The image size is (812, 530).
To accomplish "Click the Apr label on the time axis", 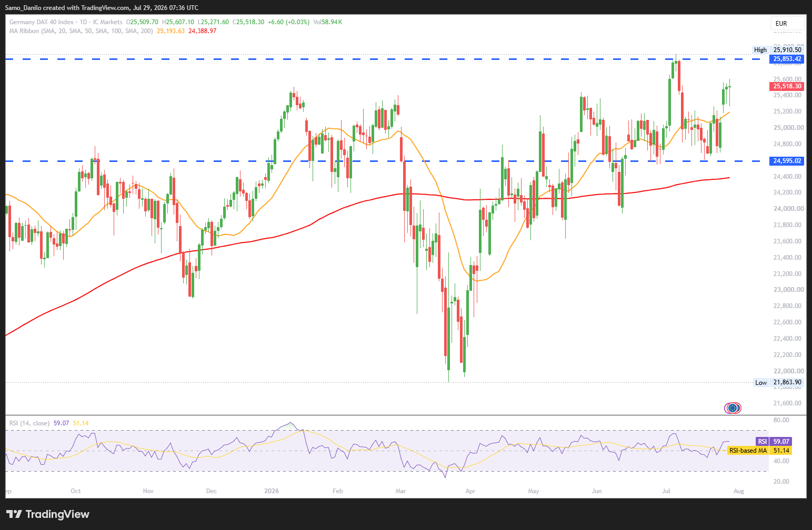I will tap(470, 491).
